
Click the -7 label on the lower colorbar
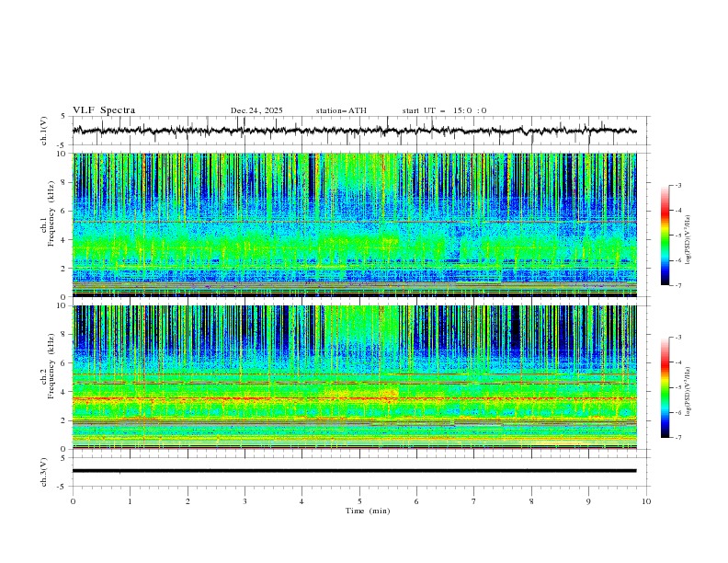[x=678, y=437]
